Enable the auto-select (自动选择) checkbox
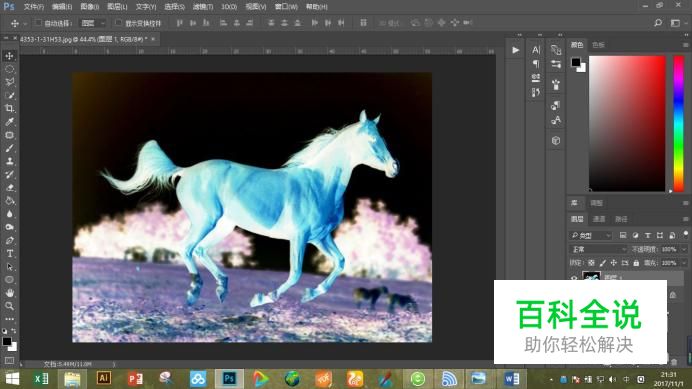692x389 pixels. point(38,23)
